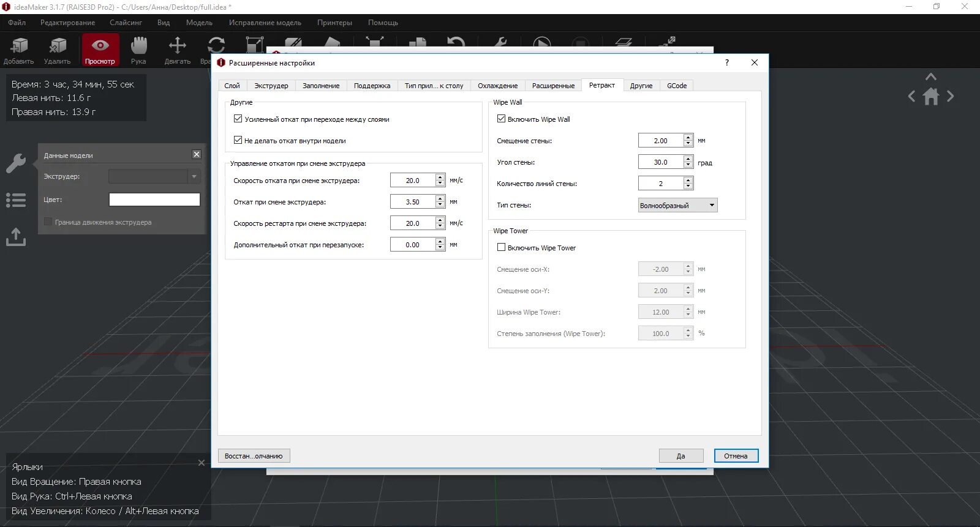Click the Восстан...олчанию restore defaults button
Image resolution: width=980 pixels, height=527 pixels.
pos(254,456)
